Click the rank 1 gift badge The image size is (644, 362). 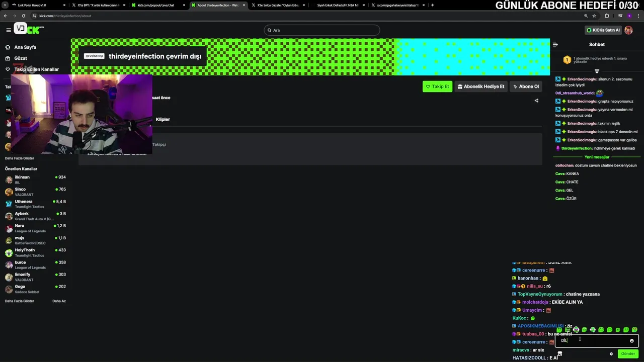[567, 60]
